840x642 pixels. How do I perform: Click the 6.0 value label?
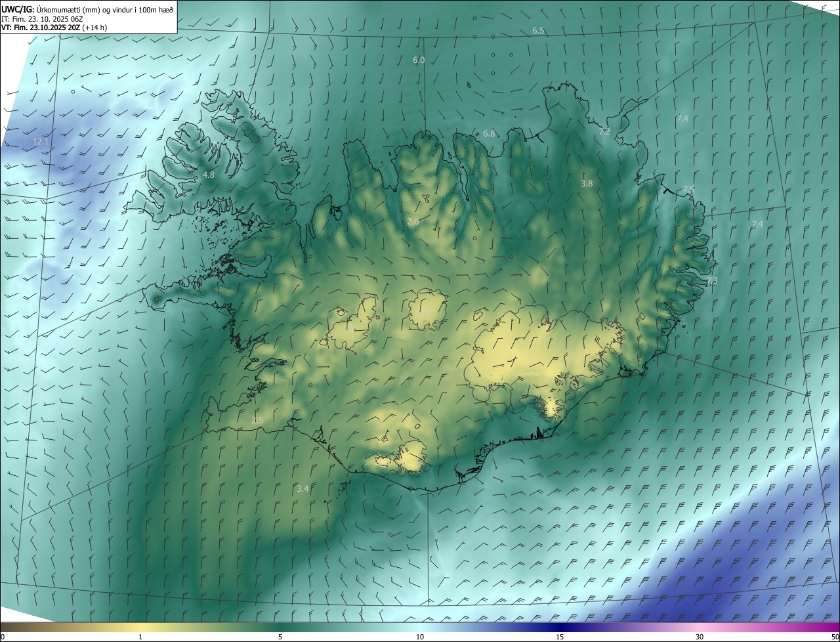[419, 60]
